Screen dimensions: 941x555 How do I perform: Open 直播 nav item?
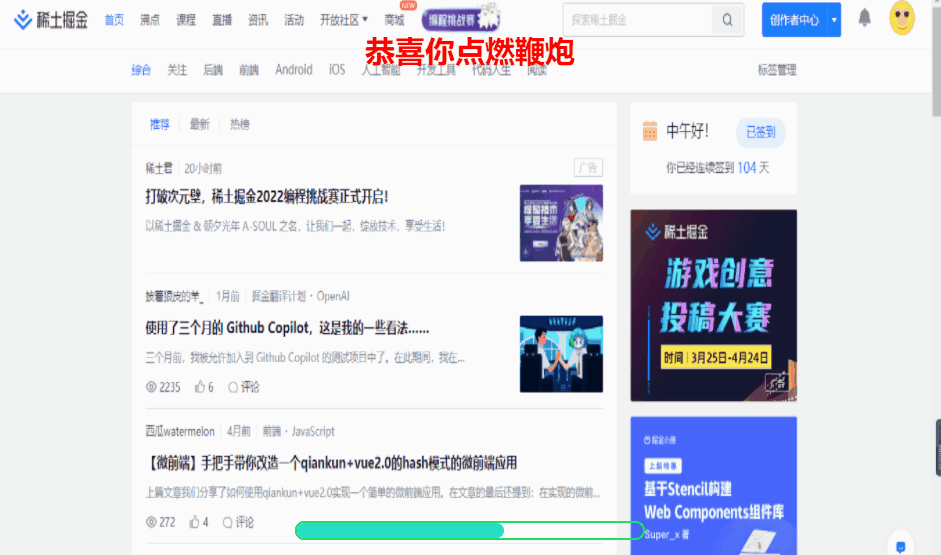tap(222, 20)
